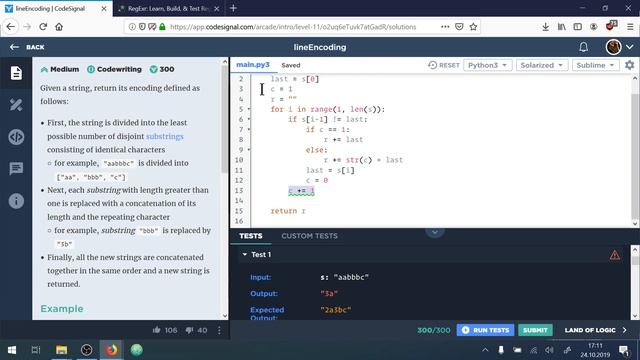This screenshot has width=640, height=360.
Task: Reload the page in browser
Action: 43,27
